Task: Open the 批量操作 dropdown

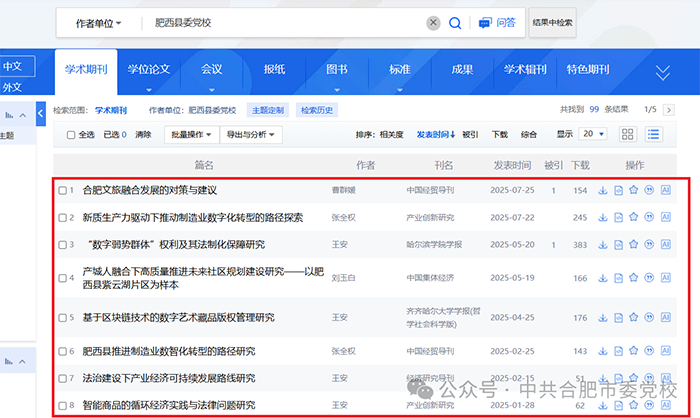Action: click(x=192, y=134)
